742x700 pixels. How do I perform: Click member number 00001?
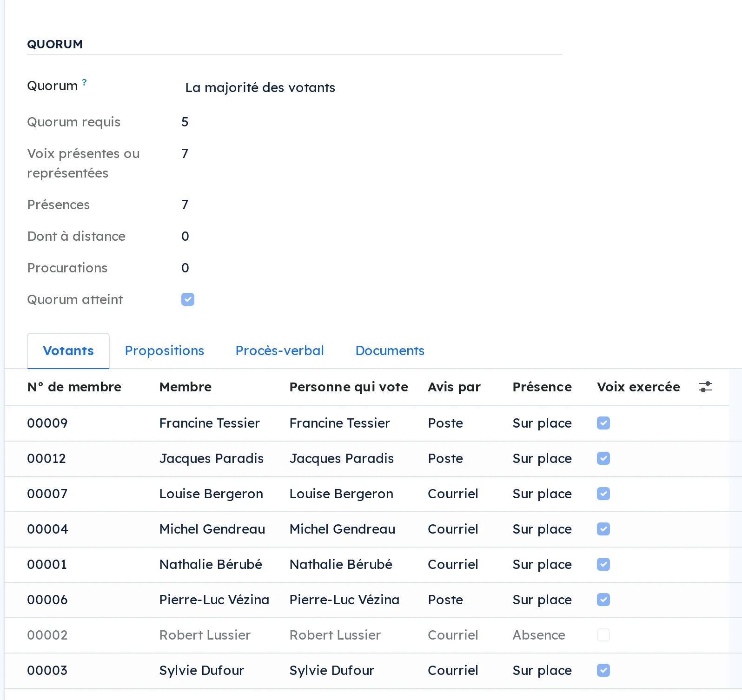(47, 564)
